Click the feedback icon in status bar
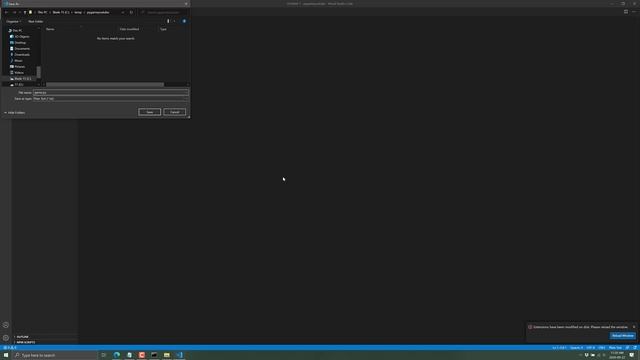 click(x=627, y=348)
